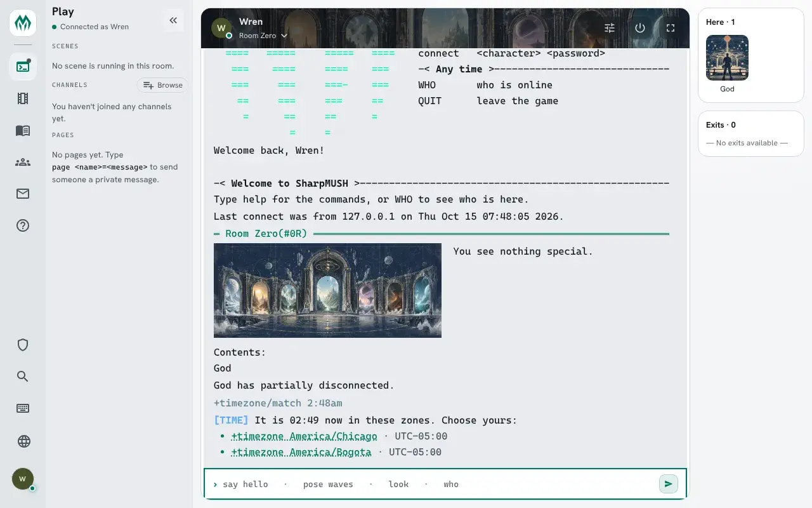The height and width of the screenshot is (508, 812).
Task: Click the green app logo icon
Action: 23,23
